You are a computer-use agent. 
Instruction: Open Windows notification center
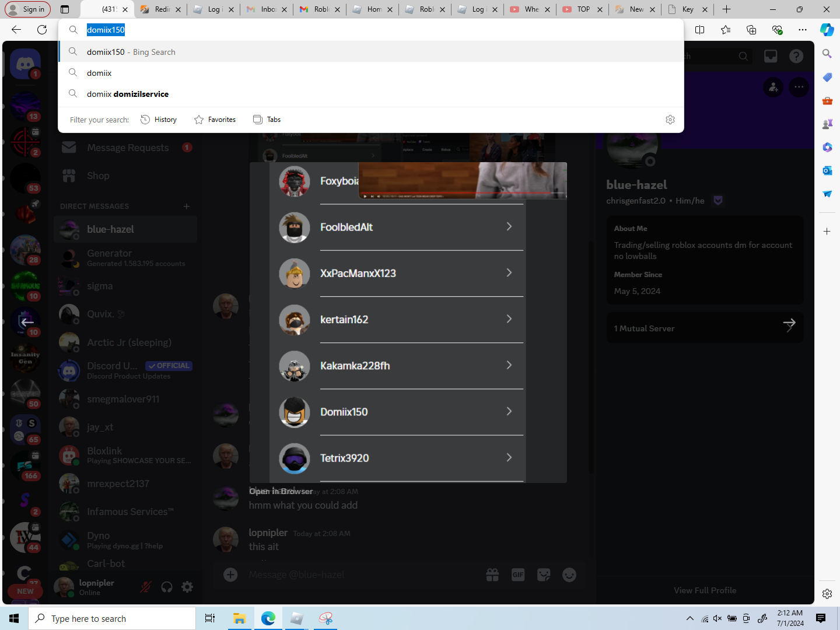[x=821, y=618]
